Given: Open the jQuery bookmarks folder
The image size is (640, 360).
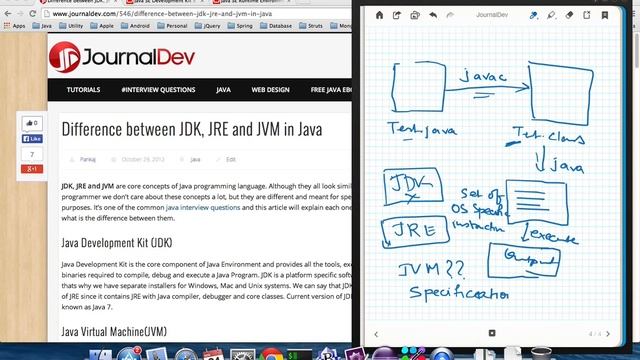Looking at the screenshot, I should (208, 26).
